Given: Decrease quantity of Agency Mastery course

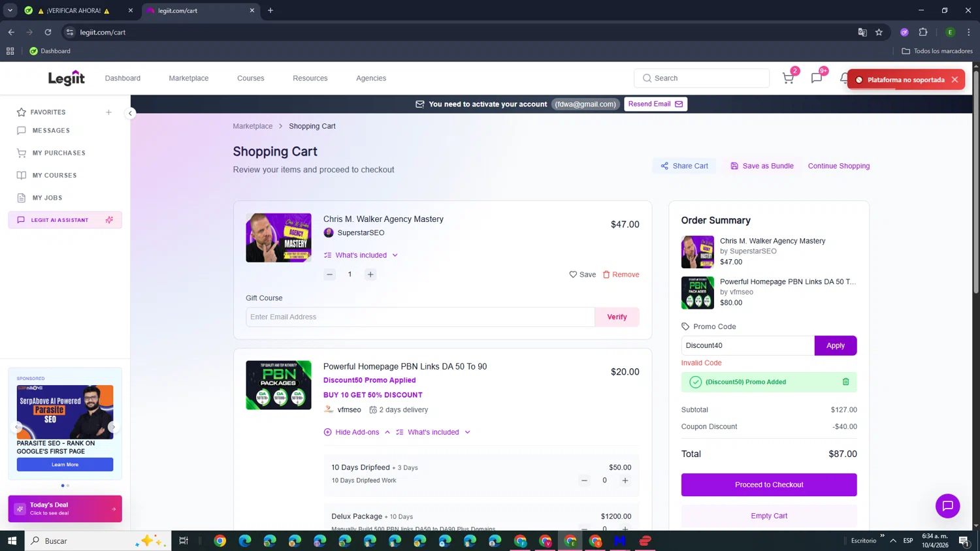Looking at the screenshot, I should point(330,274).
